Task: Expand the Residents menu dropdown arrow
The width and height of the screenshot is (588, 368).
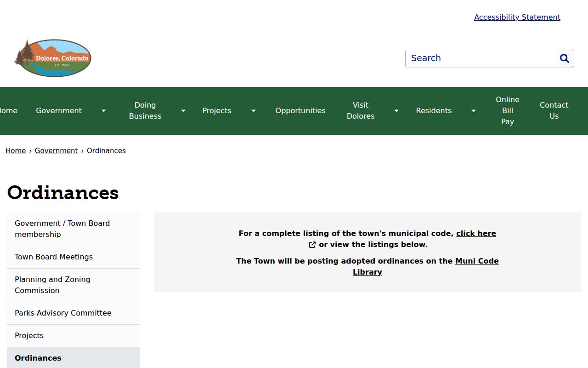Action: 474,111
